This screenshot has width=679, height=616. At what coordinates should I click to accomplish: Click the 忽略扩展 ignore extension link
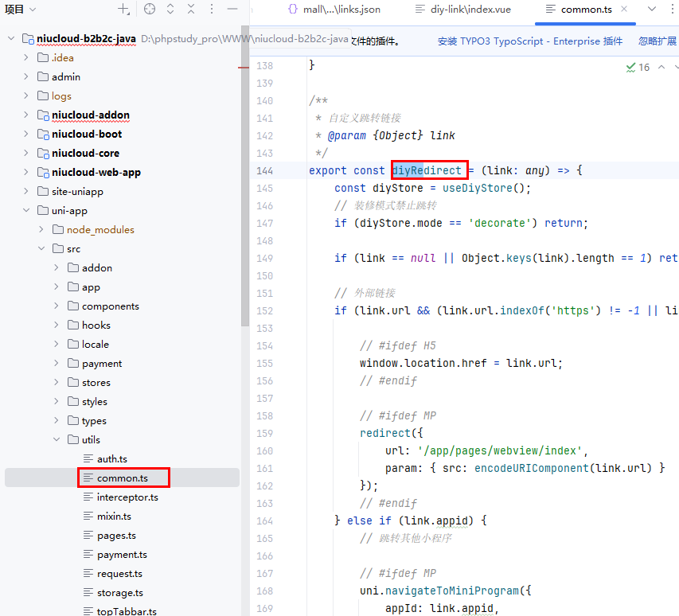click(658, 41)
